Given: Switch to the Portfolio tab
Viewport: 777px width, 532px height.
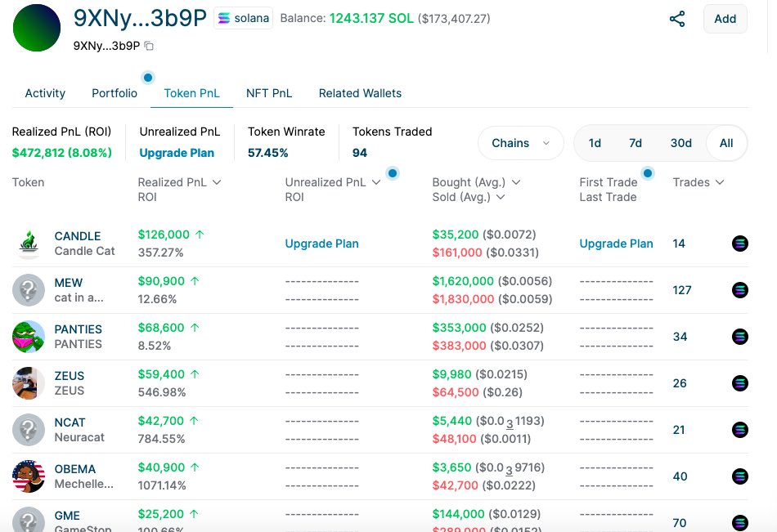Looking at the screenshot, I should [115, 93].
